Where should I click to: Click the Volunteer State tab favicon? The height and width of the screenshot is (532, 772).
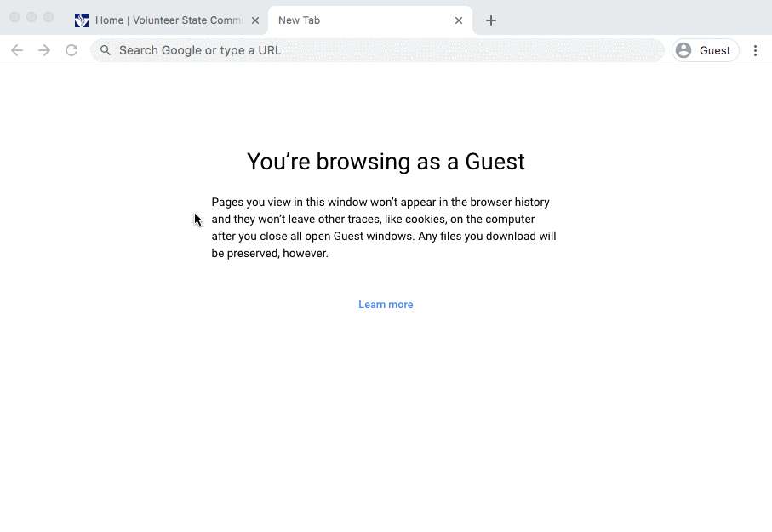81,20
